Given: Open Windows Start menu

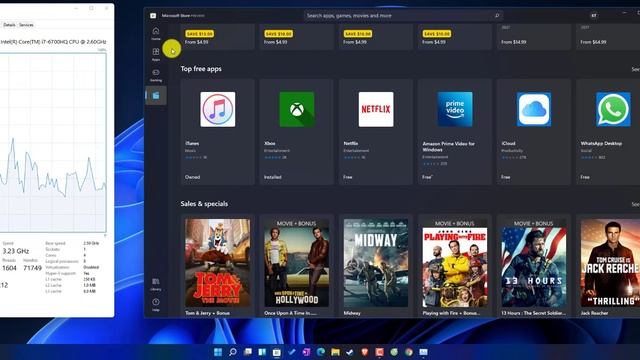Looking at the screenshot, I should [x=218, y=352].
